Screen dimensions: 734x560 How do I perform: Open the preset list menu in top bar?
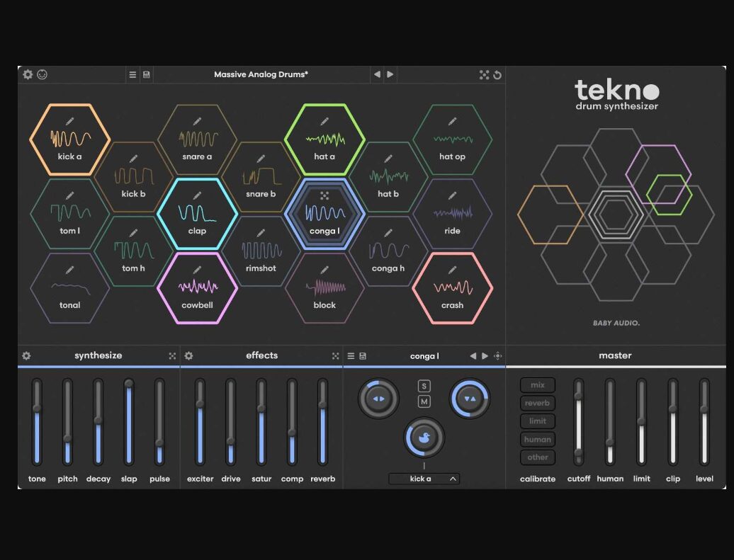click(x=132, y=74)
